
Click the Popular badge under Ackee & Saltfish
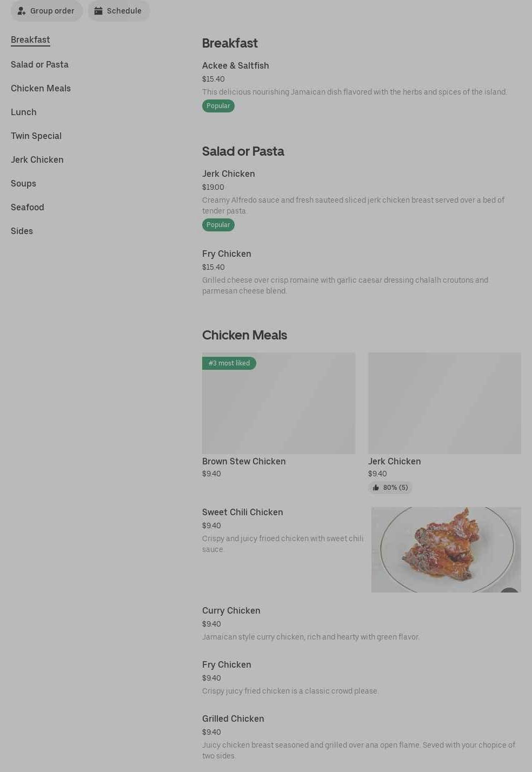click(x=218, y=106)
